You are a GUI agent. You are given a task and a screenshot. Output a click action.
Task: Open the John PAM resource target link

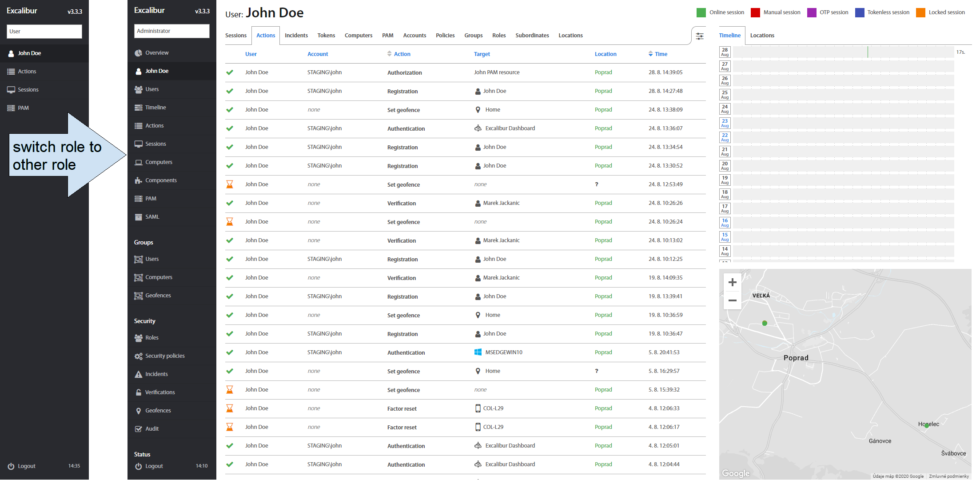[x=496, y=72]
